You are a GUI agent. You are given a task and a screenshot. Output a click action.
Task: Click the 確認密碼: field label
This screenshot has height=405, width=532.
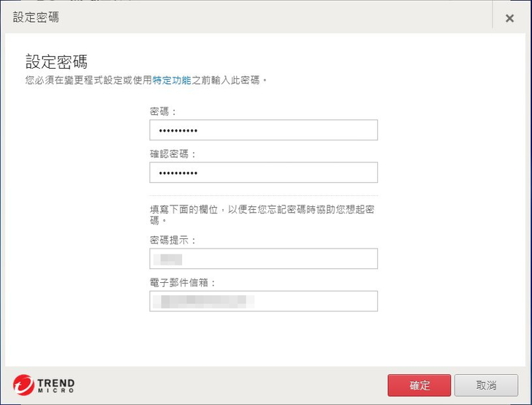tap(173, 154)
